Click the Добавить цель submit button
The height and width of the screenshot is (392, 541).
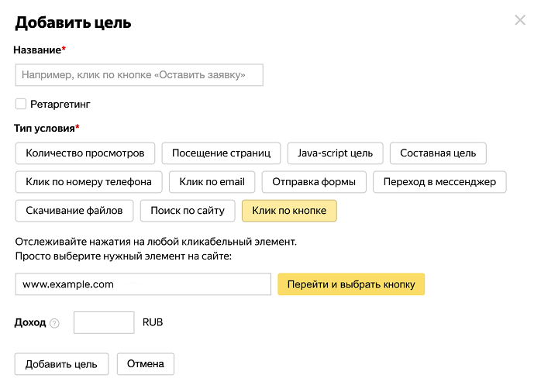(x=61, y=364)
